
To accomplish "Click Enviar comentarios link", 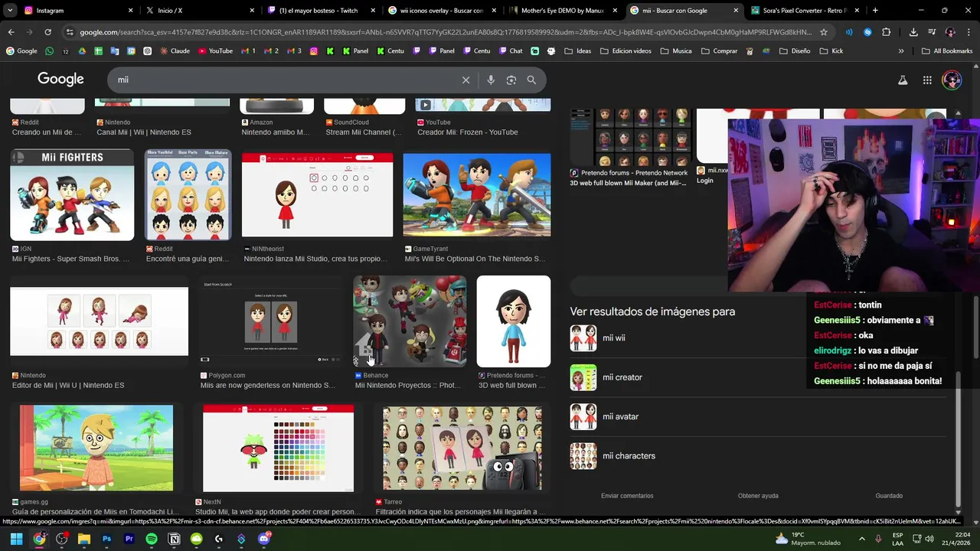I will pos(627,496).
